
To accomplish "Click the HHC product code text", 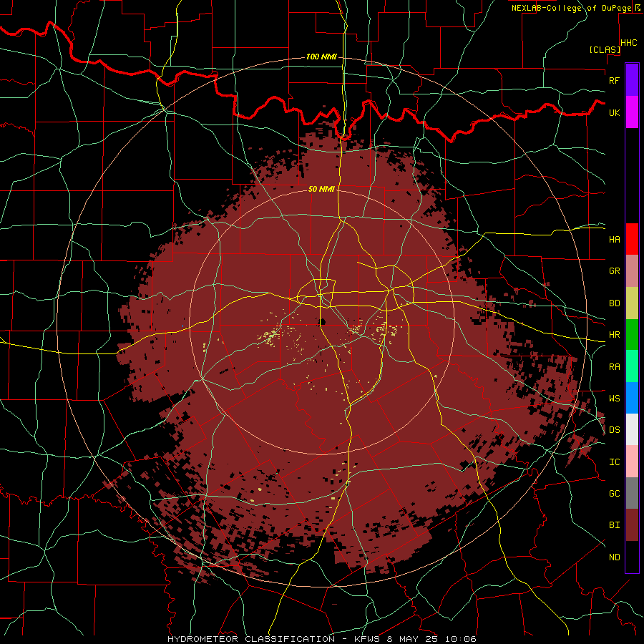I will (x=628, y=43).
